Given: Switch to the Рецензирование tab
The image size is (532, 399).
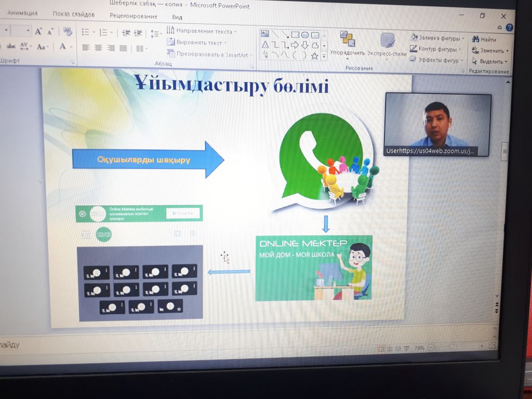Looking at the screenshot, I should click(x=134, y=16).
